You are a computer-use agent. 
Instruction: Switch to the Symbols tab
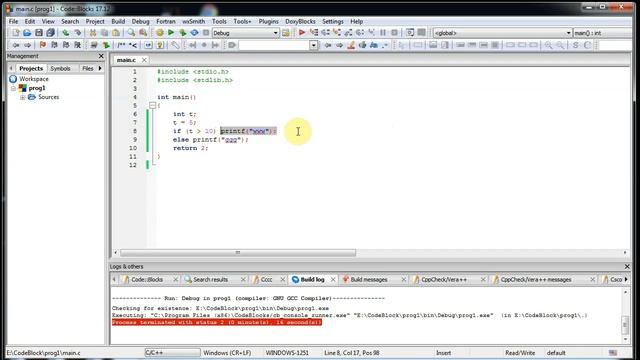click(60, 68)
